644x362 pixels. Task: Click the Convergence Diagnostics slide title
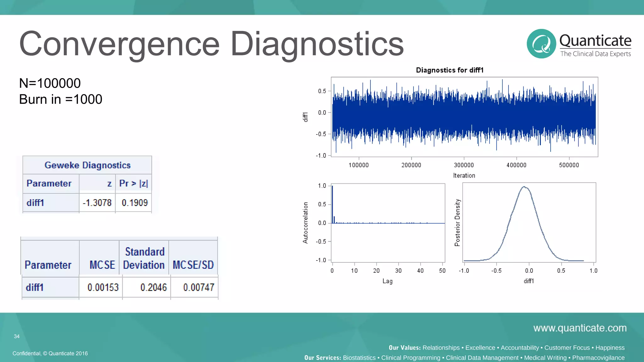211,44
